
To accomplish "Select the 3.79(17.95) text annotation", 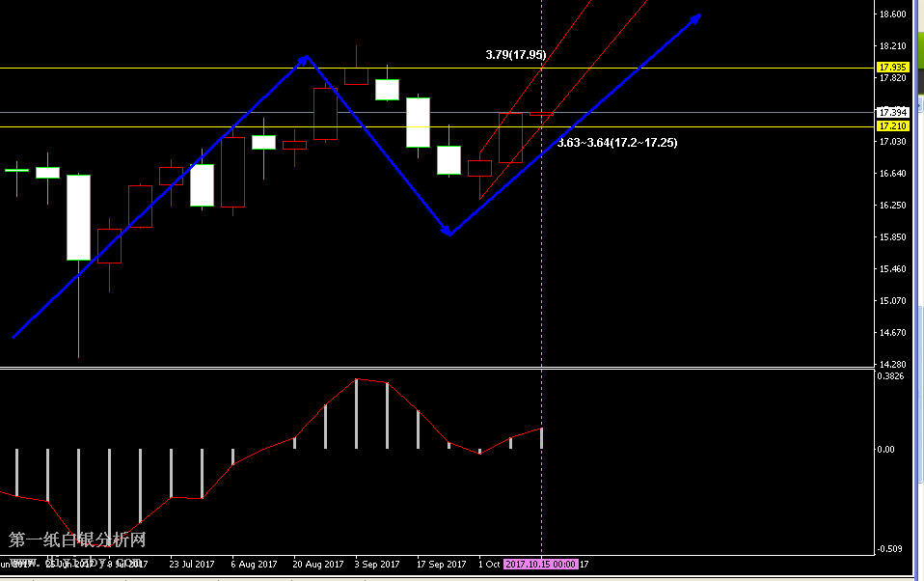I will click(515, 55).
